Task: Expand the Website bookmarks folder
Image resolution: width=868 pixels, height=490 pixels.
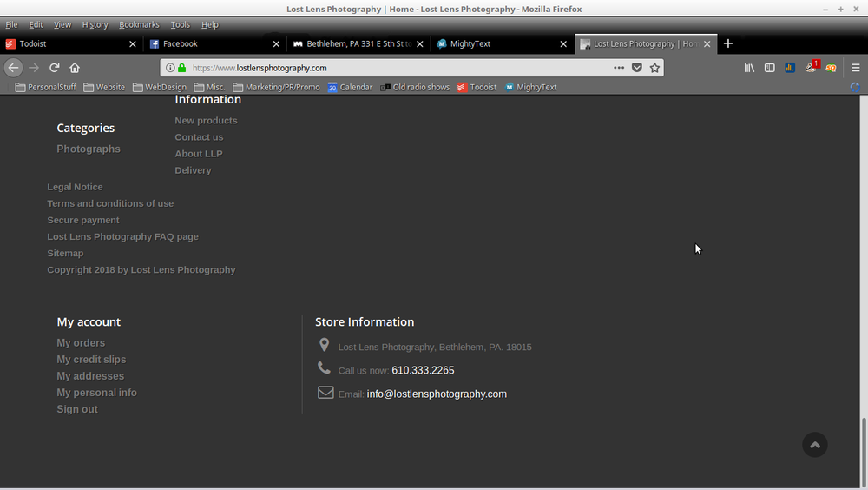Action: coord(104,87)
